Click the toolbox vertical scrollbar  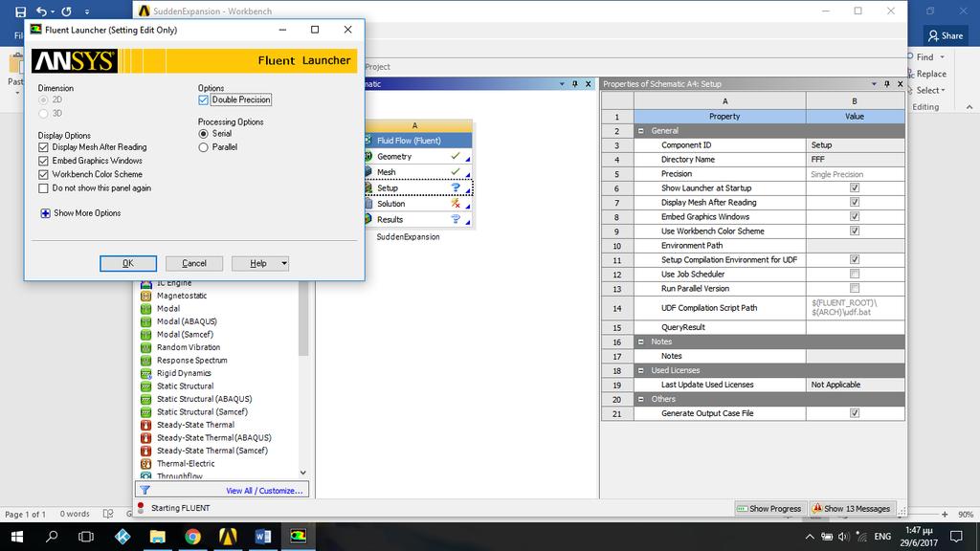pyautogui.click(x=303, y=319)
